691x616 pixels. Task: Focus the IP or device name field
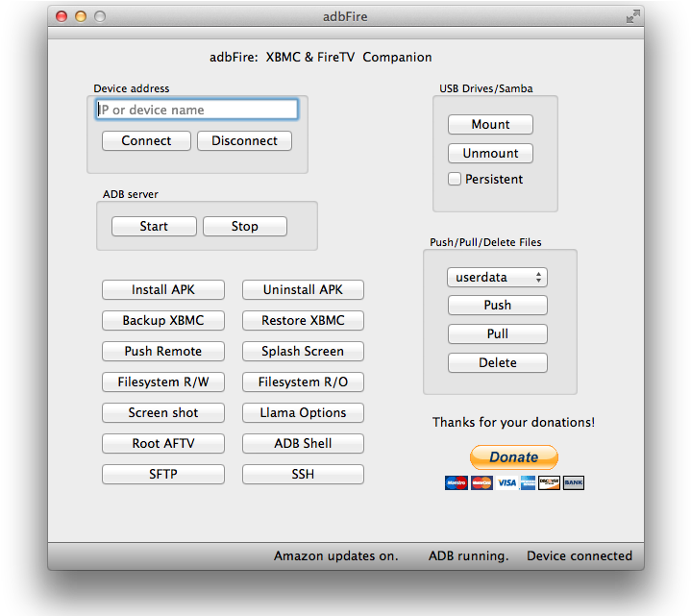point(197,110)
